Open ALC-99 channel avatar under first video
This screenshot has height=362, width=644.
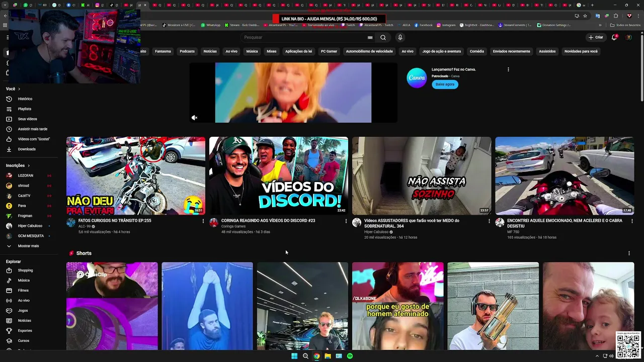(71, 223)
